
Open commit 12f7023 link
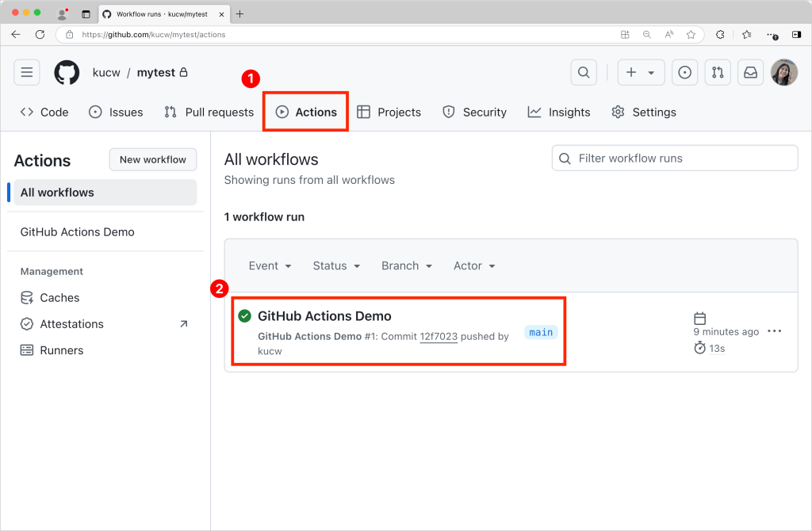(x=439, y=336)
